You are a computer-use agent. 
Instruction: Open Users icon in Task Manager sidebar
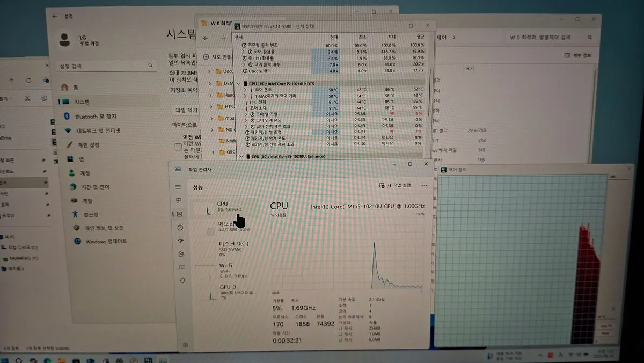click(x=181, y=254)
